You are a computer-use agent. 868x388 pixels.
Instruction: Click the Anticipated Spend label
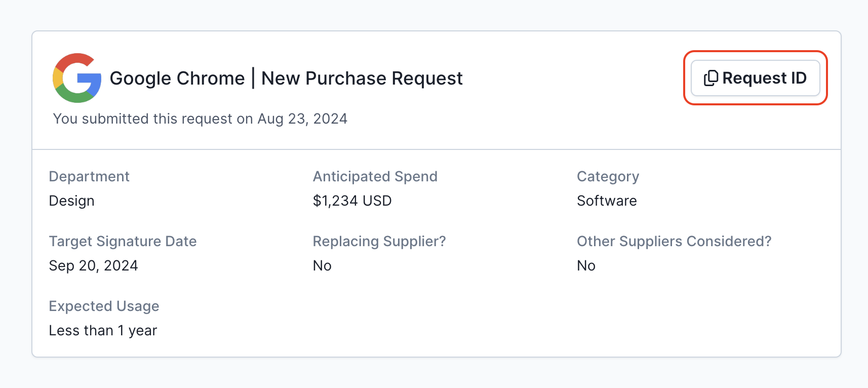point(375,176)
